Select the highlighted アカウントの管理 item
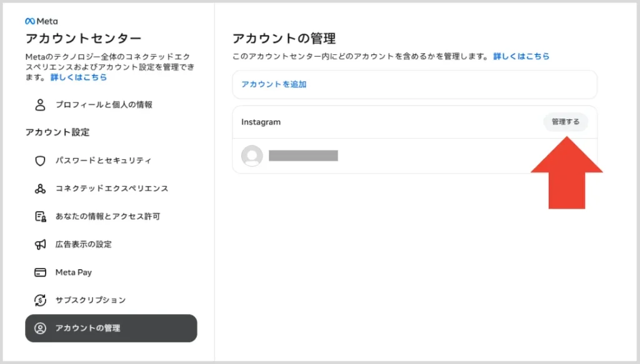Viewport: 640px width, 364px height. click(111, 328)
